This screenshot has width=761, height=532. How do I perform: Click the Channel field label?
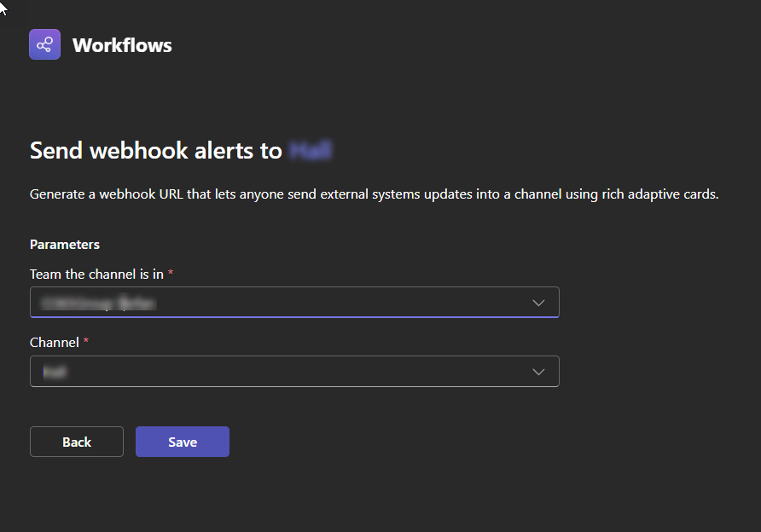(54, 343)
